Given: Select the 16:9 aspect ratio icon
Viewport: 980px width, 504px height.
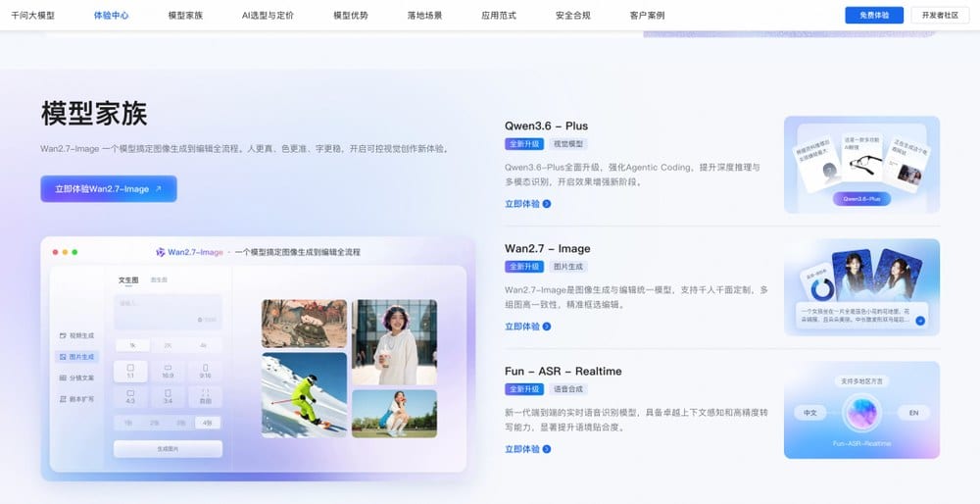Looking at the screenshot, I should pyautogui.click(x=168, y=368).
